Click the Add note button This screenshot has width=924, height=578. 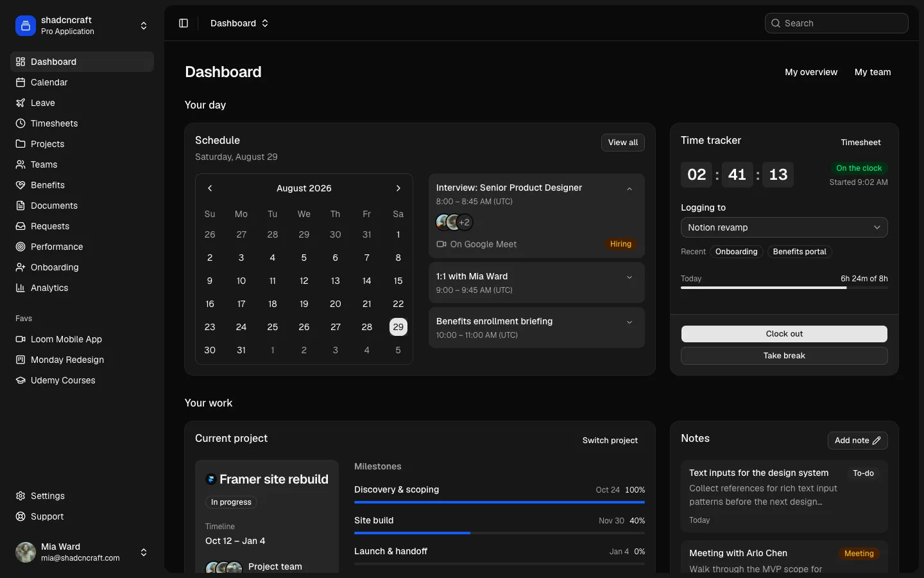click(x=858, y=441)
